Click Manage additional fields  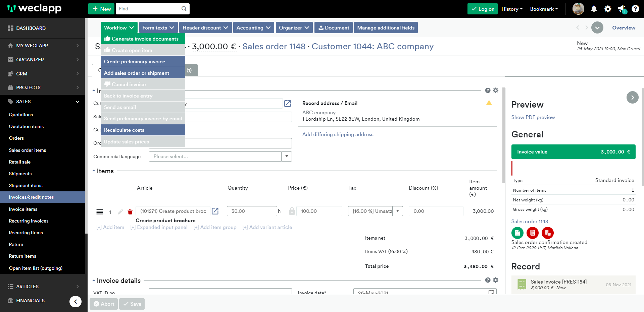click(x=386, y=27)
